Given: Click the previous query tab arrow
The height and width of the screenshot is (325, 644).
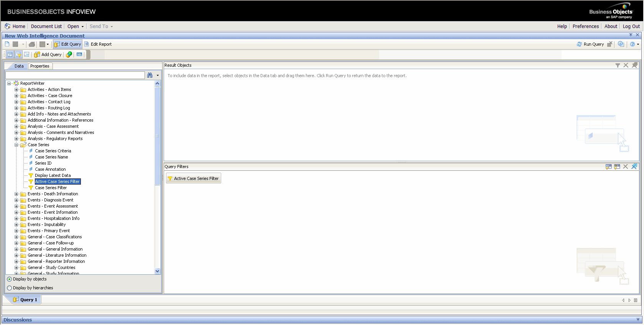Looking at the screenshot, I should pyautogui.click(x=623, y=300).
